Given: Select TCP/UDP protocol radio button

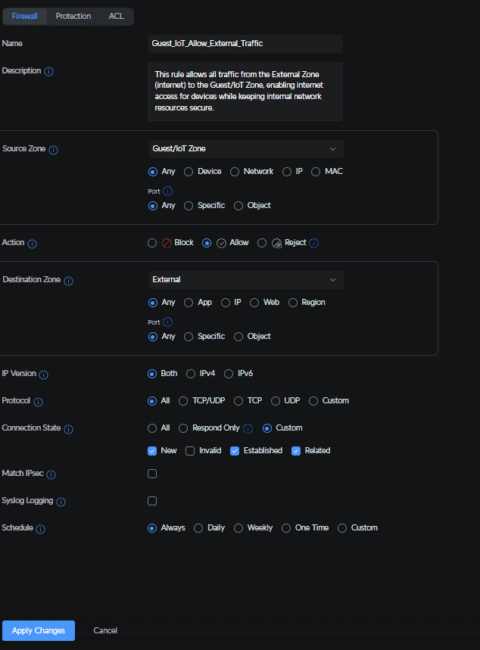Looking at the screenshot, I should (183, 401).
